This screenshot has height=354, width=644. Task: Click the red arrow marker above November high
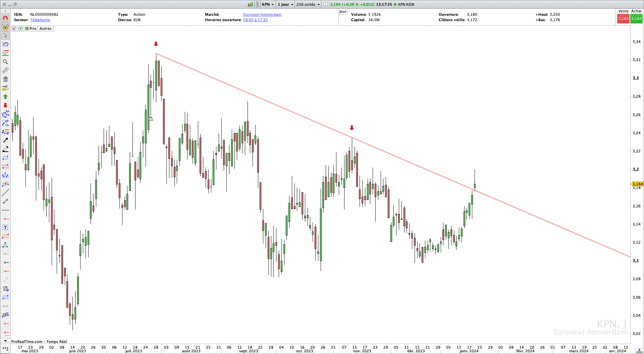[352, 128]
